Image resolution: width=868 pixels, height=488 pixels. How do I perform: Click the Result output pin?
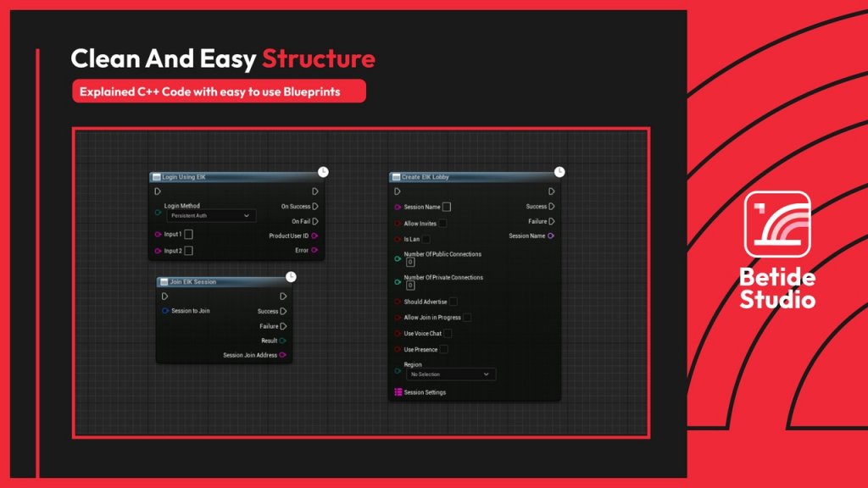pos(282,341)
